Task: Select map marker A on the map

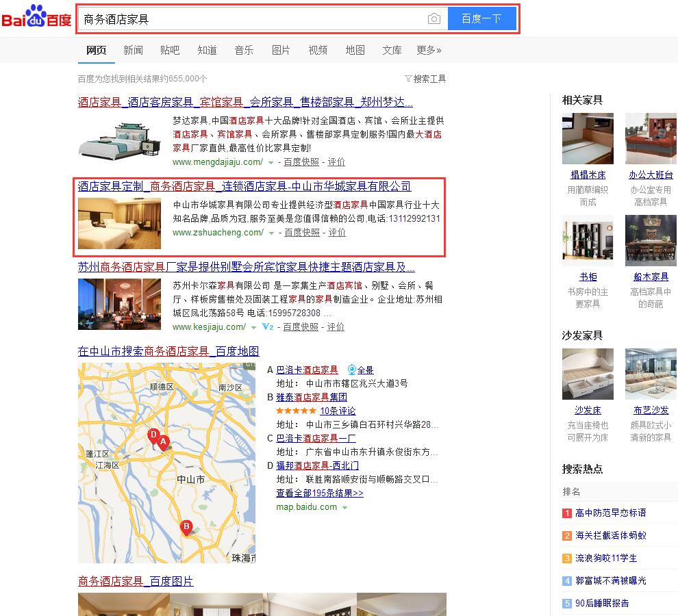Action: [163, 442]
